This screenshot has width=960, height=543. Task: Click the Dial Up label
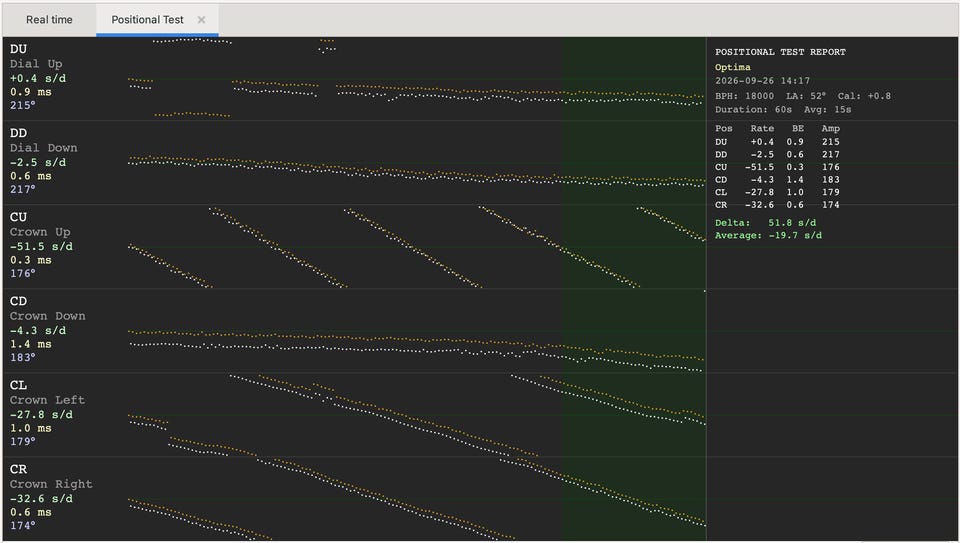coord(36,64)
